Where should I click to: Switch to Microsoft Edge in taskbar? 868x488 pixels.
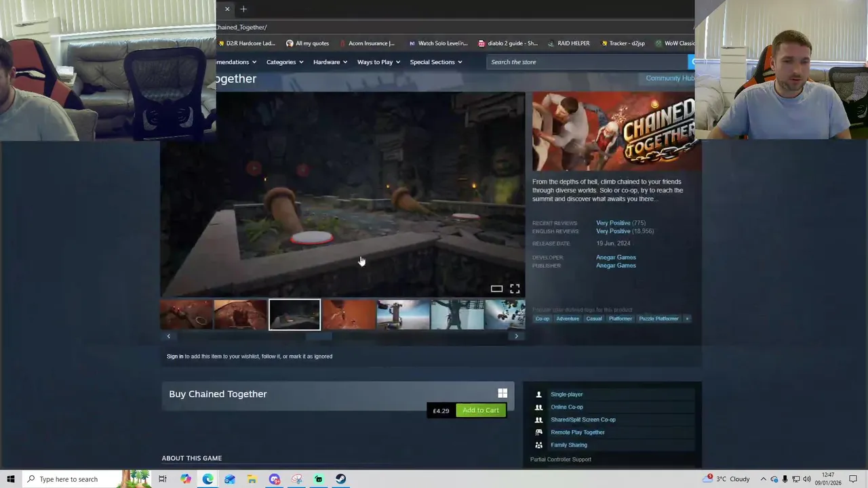click(x=208, y=479)
